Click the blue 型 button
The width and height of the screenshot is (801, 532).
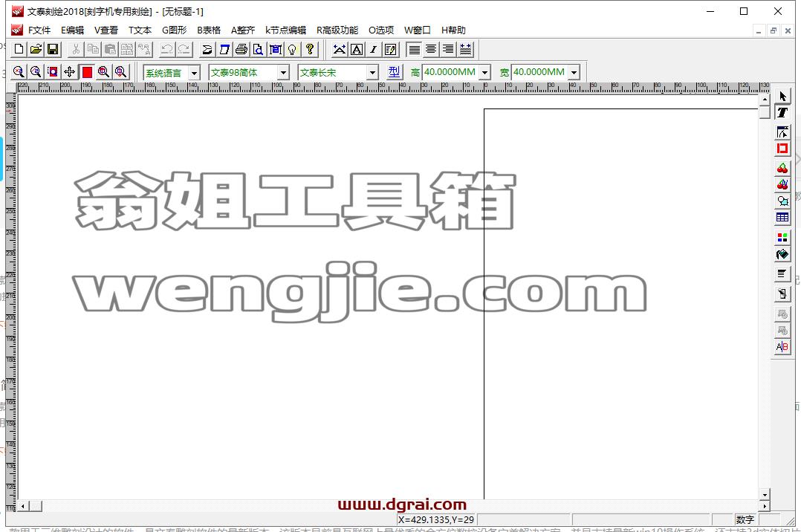[394, 72]
